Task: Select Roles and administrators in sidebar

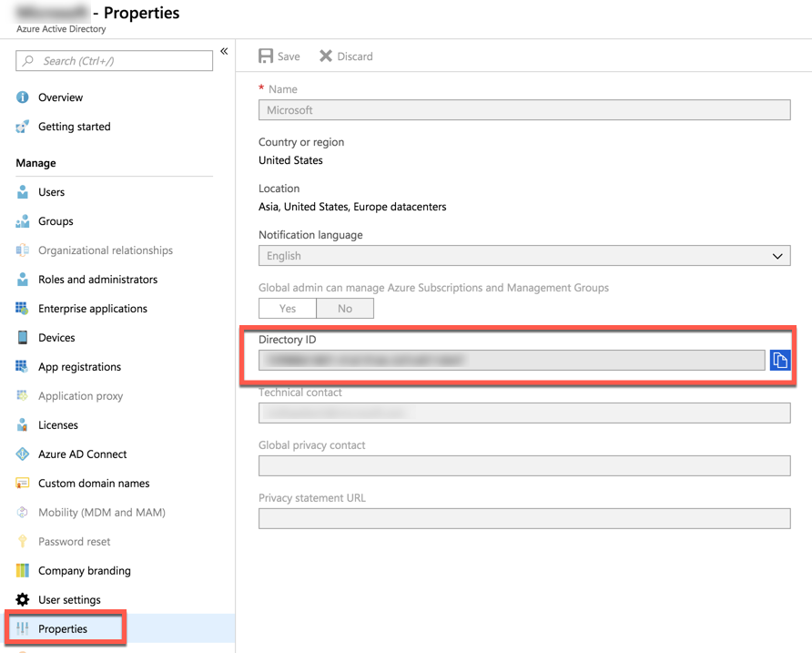Action: (x=97, y=280)
